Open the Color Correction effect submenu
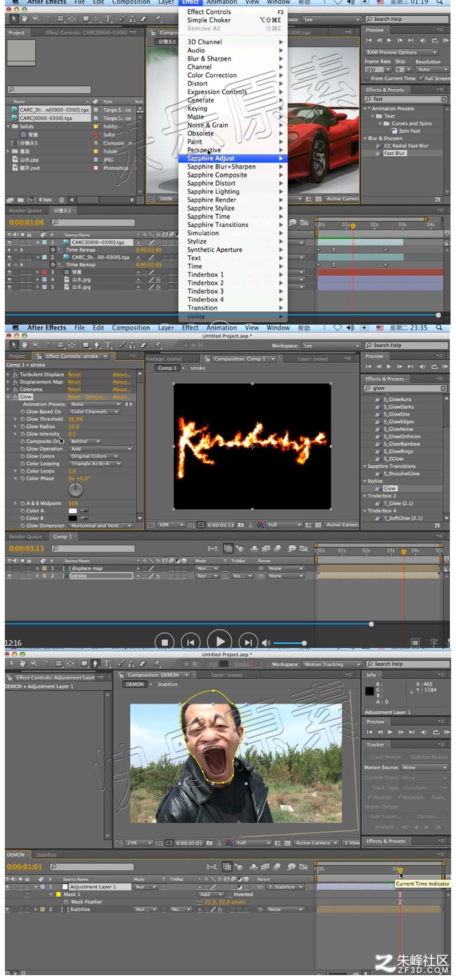This screenshot has width=456, height=980. click(233, 75)
